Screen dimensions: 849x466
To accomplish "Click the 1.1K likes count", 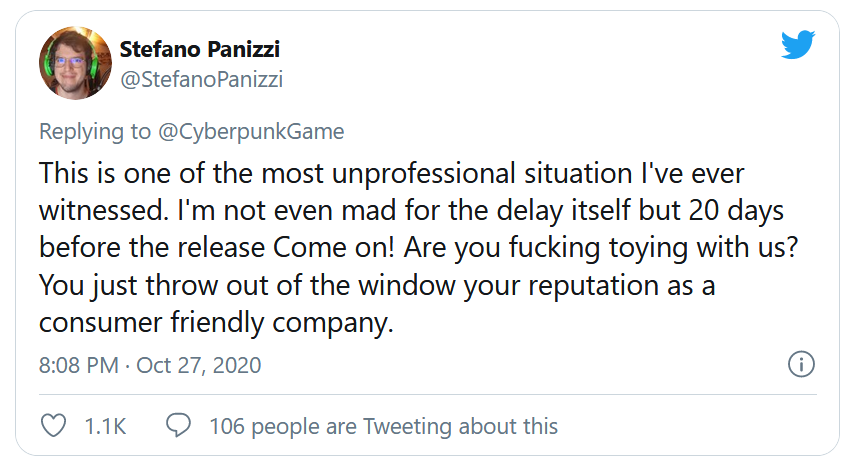I will point(105,426).
